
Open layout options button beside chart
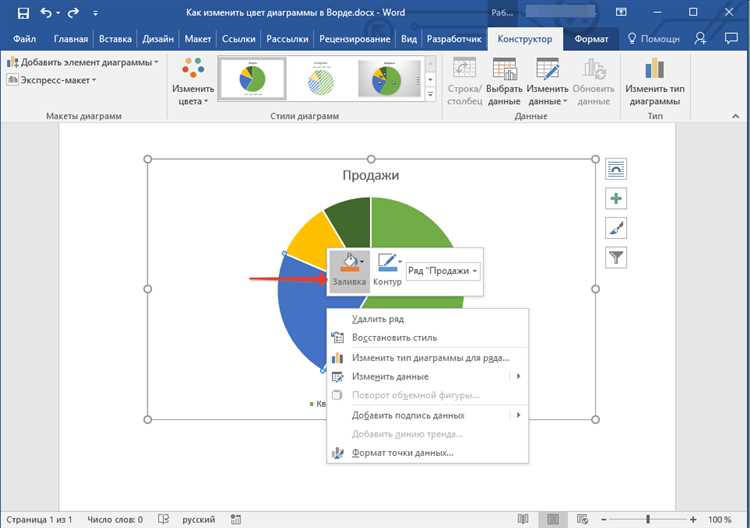tap(616, 169)
